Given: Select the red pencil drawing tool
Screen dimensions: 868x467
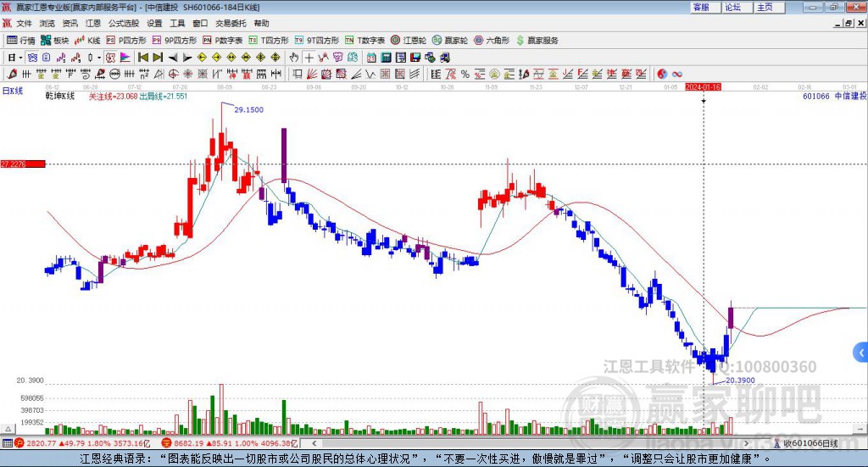Looking at the screenshot, I should (12, 74).
